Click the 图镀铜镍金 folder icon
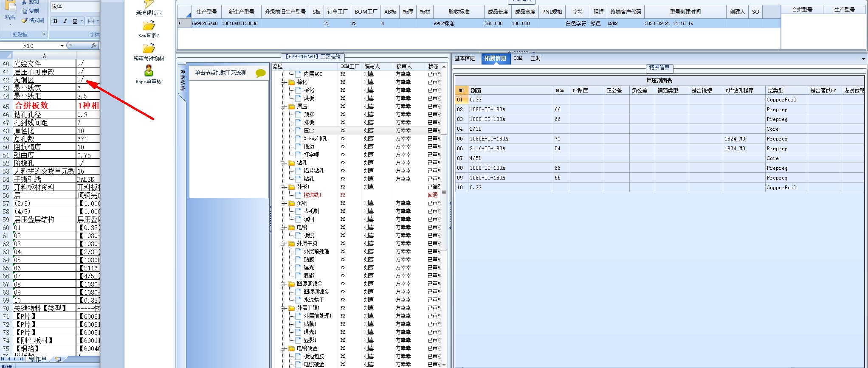This screenshot has height=368, width=868. click(x=291, y=284)
